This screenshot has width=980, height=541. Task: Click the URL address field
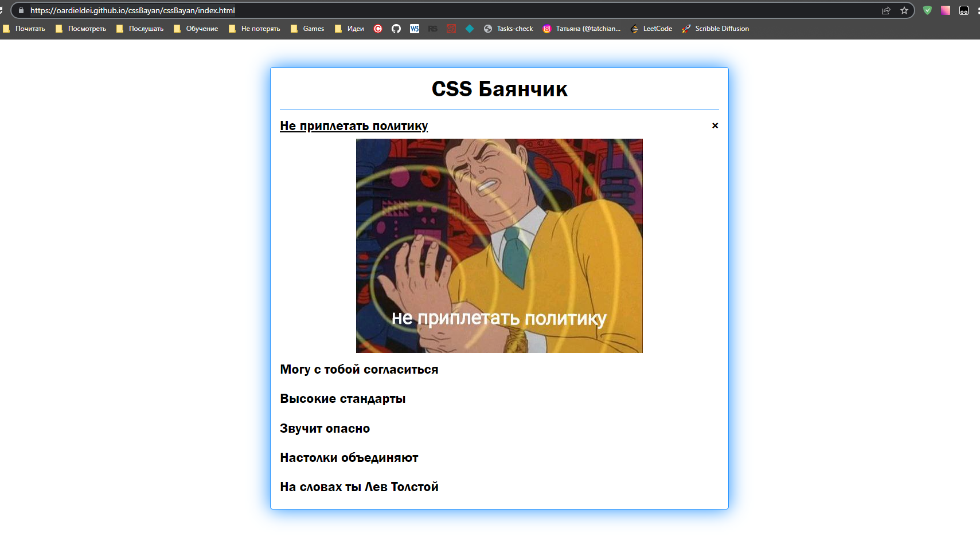pyautogui.click(x=447, y=10)
